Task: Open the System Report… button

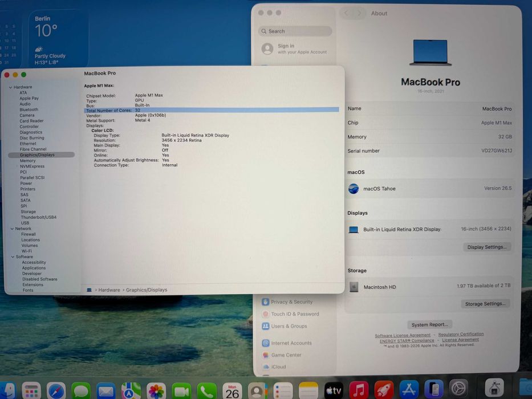Action: (x=429, y=324)
